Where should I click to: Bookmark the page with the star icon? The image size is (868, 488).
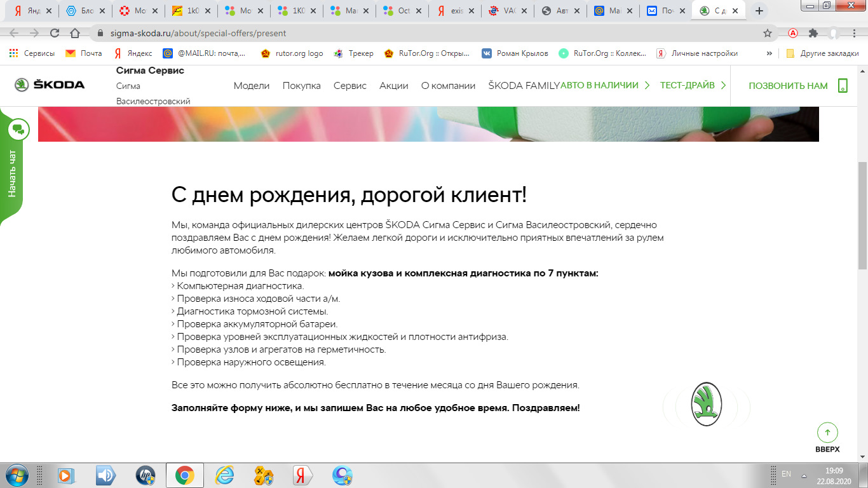click(x=768, y=33)
